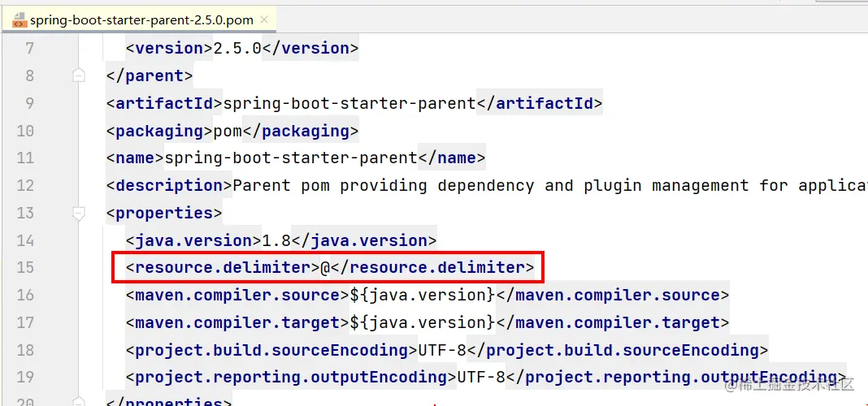Click the opening <artifactId> tag
Screen dimensions: 868x406
pos(164,103)
